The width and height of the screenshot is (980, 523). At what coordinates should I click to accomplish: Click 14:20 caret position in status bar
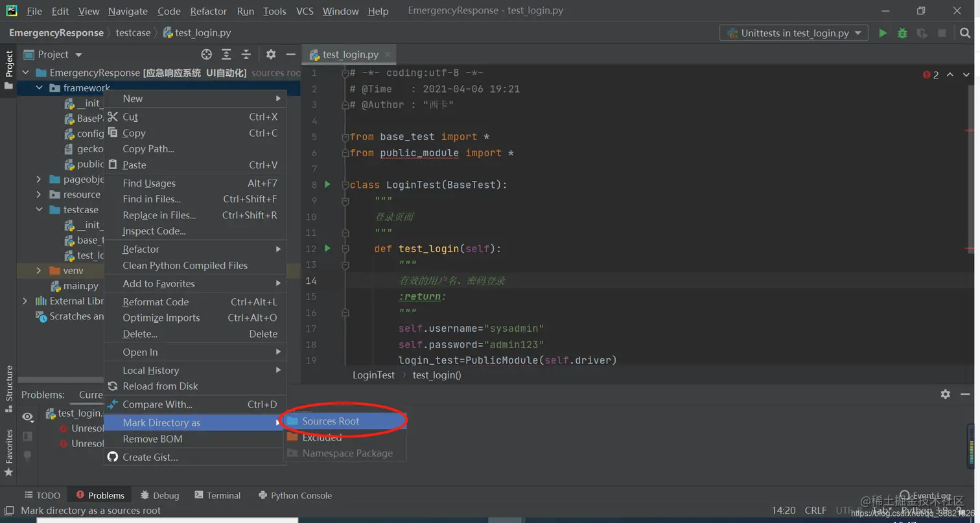pyautogui.click(x=784, y=510)
